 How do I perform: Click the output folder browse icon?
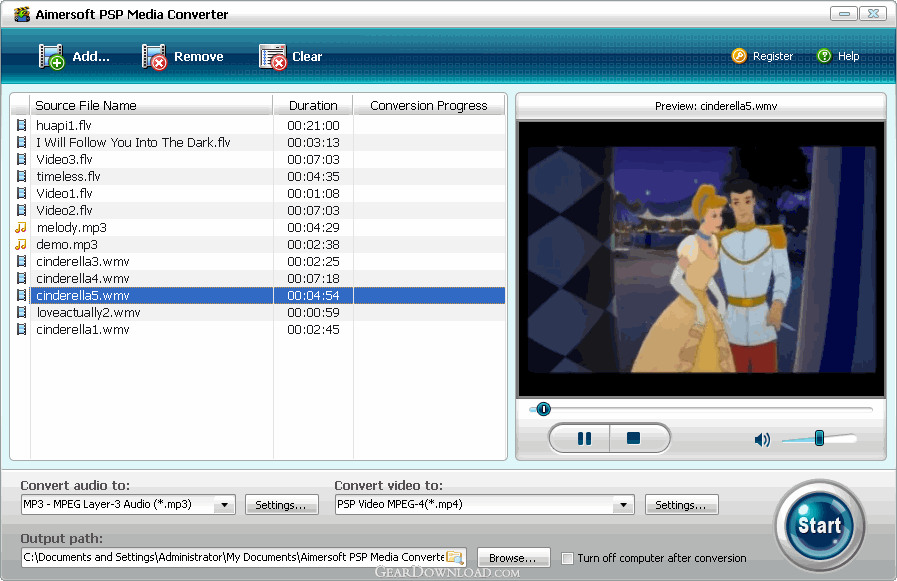click(x=455, y=557)
